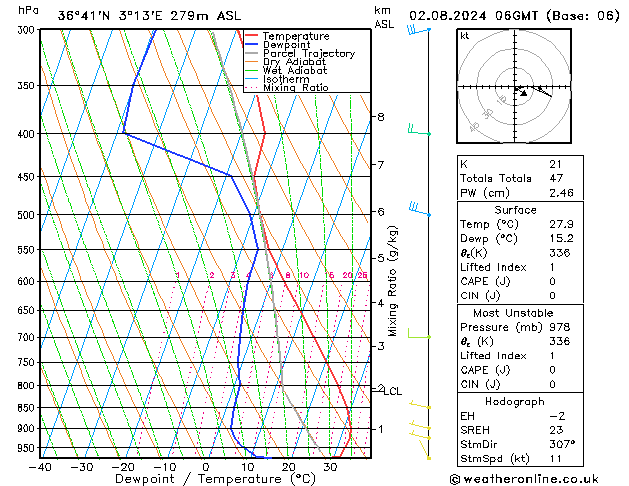Click the yellow wind barb at 850 hPa
The image size is (629, 486).
tap(420, 405)
